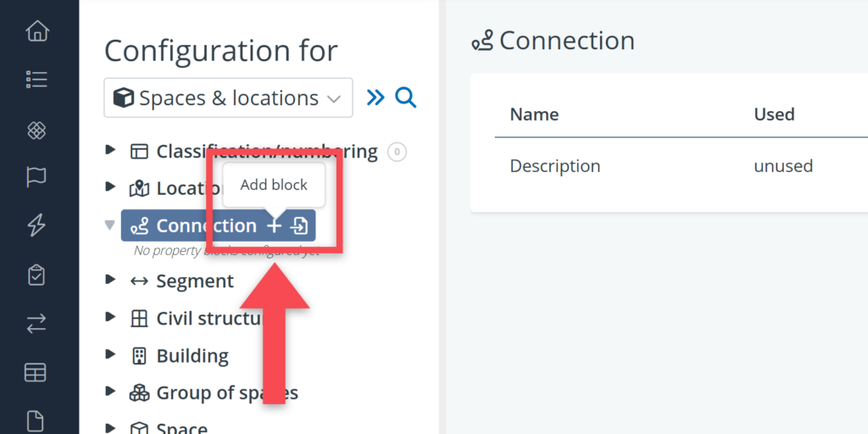868x434 pixels.
Task: Select the flag icon in sidebar
Action: [37, 177]
